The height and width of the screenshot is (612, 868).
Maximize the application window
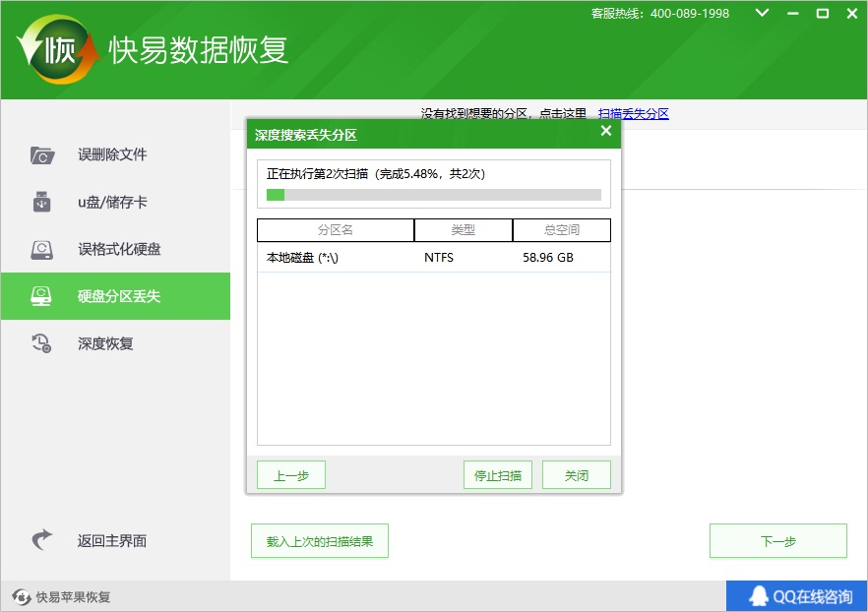coord(823,13)
